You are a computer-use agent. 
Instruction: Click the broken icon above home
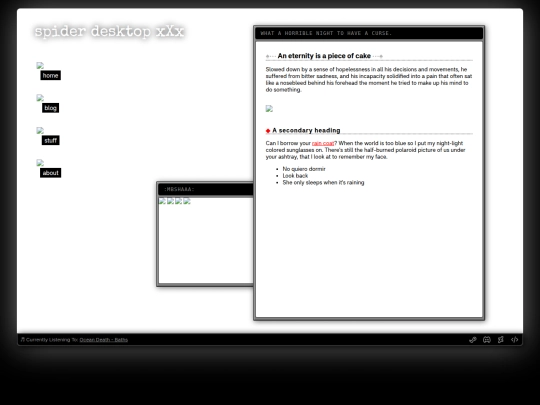pos(40,65)
